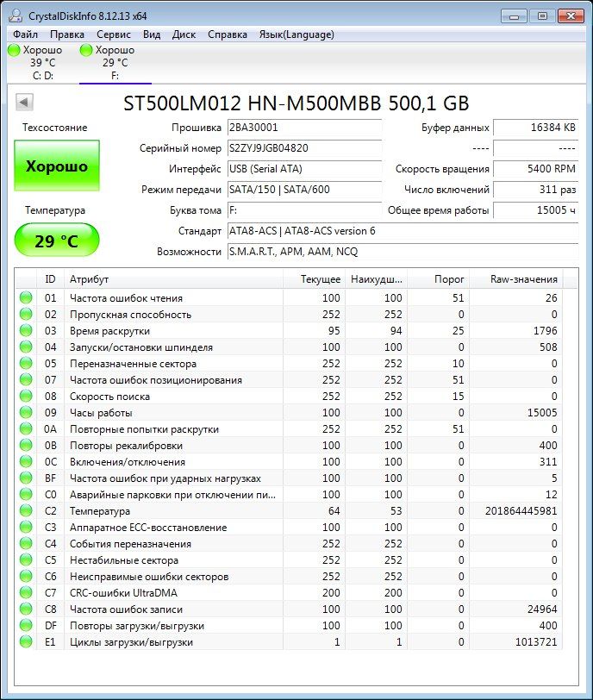This screenshot has height=700, width=593.
Task: Click the green status icon for attribute C2
Action: click(x=27, y=510)
